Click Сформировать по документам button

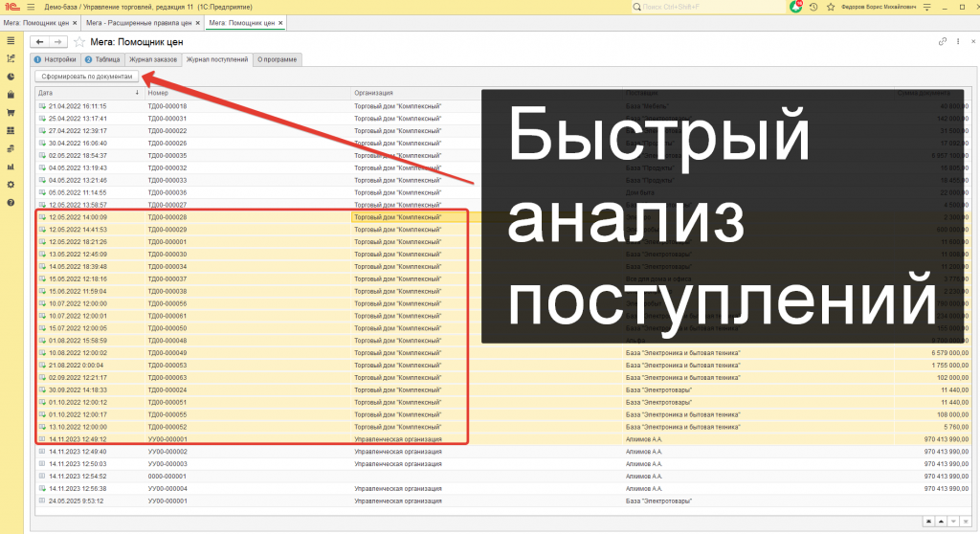click(x=87, y=77)
